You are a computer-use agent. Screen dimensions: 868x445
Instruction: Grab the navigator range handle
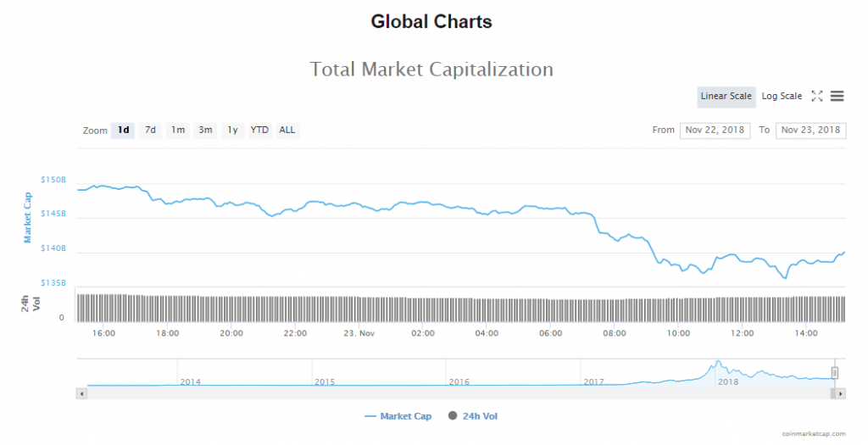(x=835, y=372)
